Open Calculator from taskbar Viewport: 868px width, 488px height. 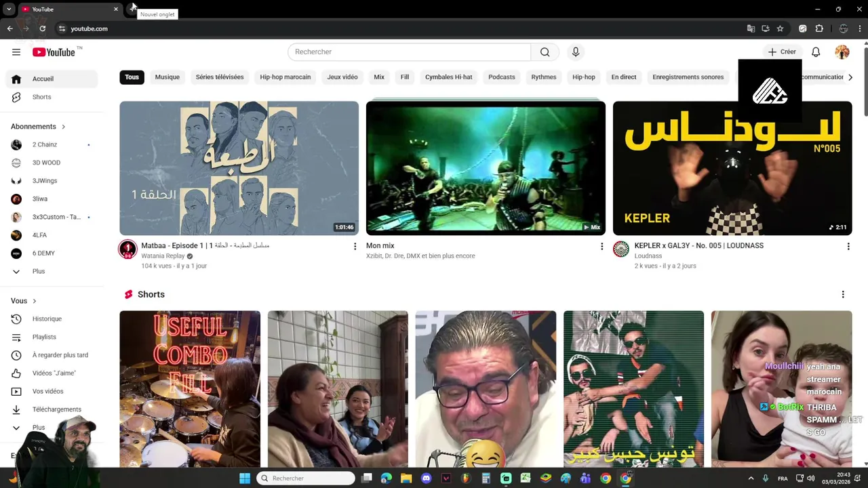point(486,479)
